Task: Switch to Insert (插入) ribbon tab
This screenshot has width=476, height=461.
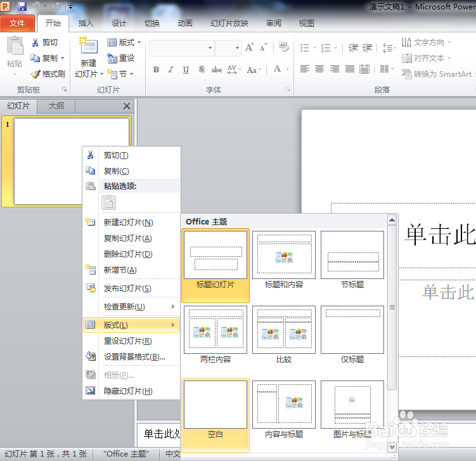Action: pyautogui.click(x=86, y=23)
